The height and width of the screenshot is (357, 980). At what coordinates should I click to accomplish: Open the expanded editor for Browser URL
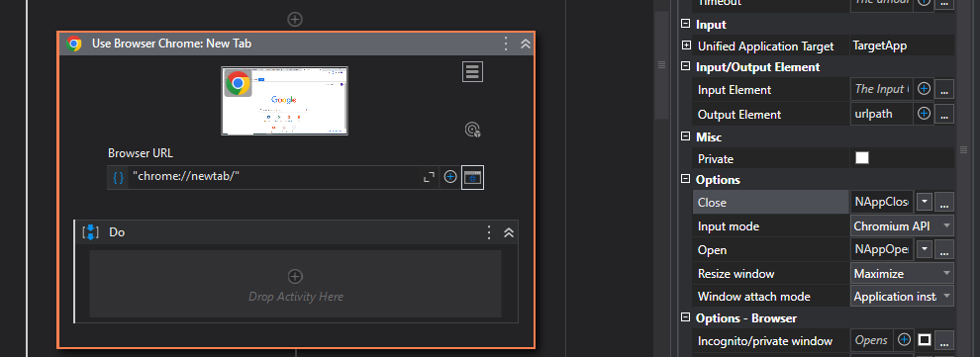click(x=429, y=177)
